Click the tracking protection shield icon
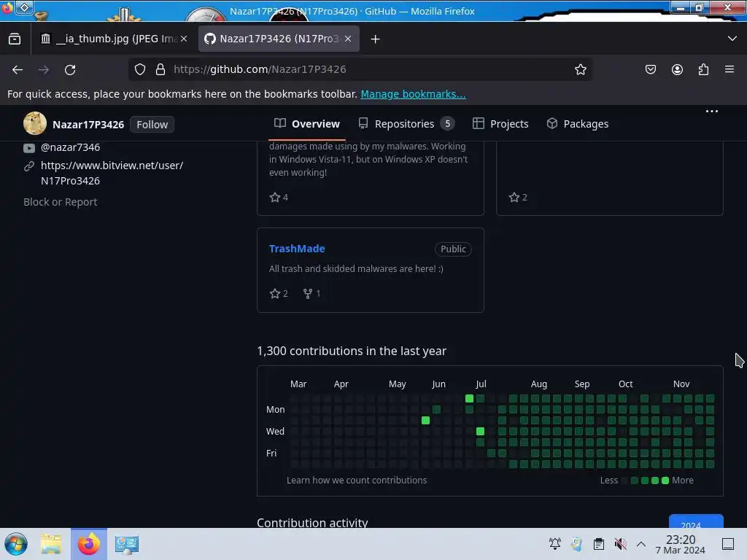 pyautogui.click(x=139, y=69)
